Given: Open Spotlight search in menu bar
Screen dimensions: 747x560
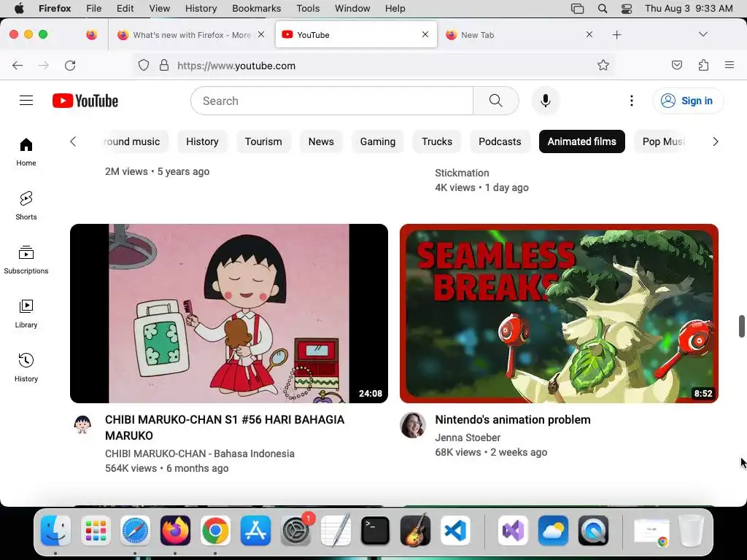Looking at the screenshot, I should (x=602, y=9).
